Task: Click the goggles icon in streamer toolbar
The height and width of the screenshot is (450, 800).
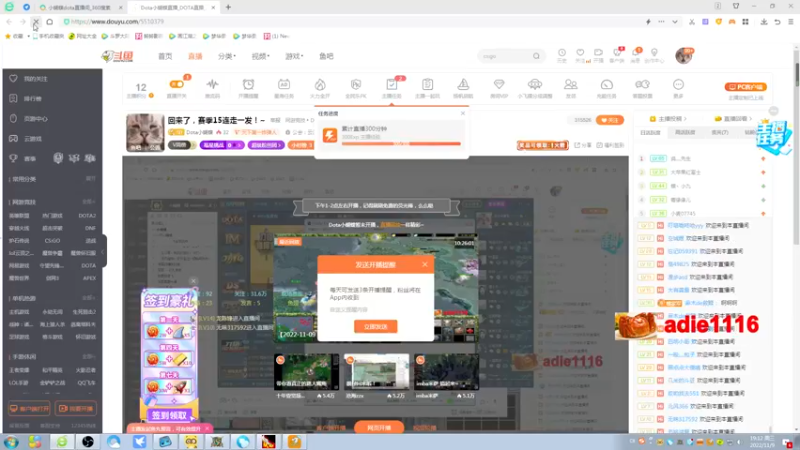Action: (x=642, y=84)
